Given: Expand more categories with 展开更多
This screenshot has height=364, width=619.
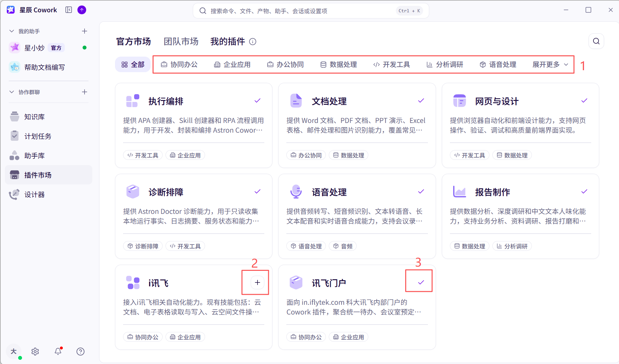Looking at the screenshot, I should click(550, 64).
